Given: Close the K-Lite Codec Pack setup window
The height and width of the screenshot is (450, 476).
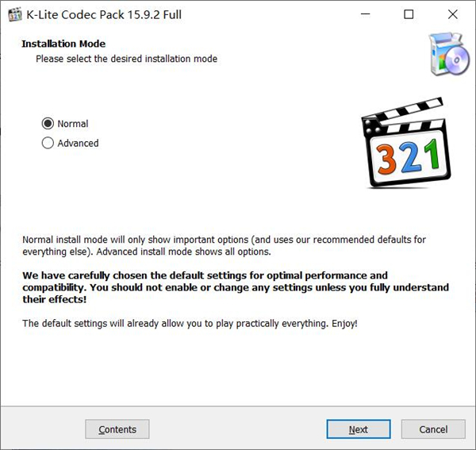Looking at the screenshot, I should 451,14.
